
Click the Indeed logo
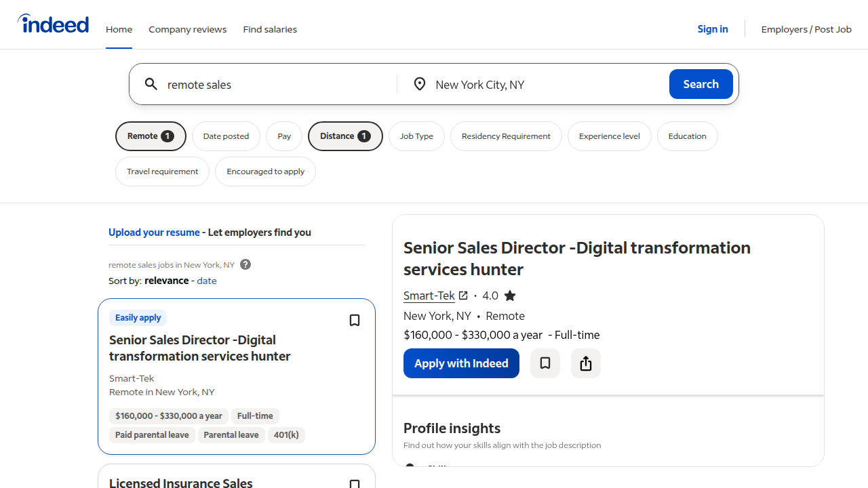point(53,24)
